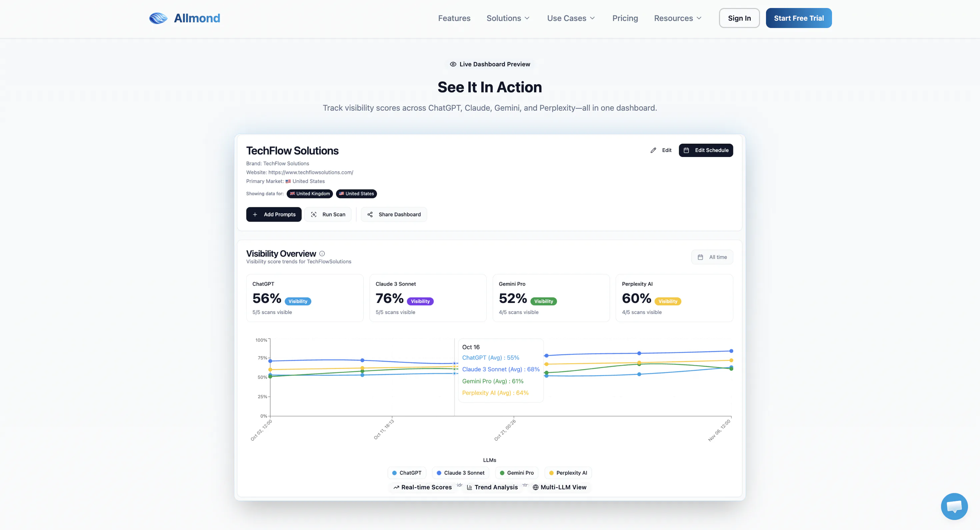
Task: Expand the Use Cases dropdown menu
Action: [x=571, y=18]
